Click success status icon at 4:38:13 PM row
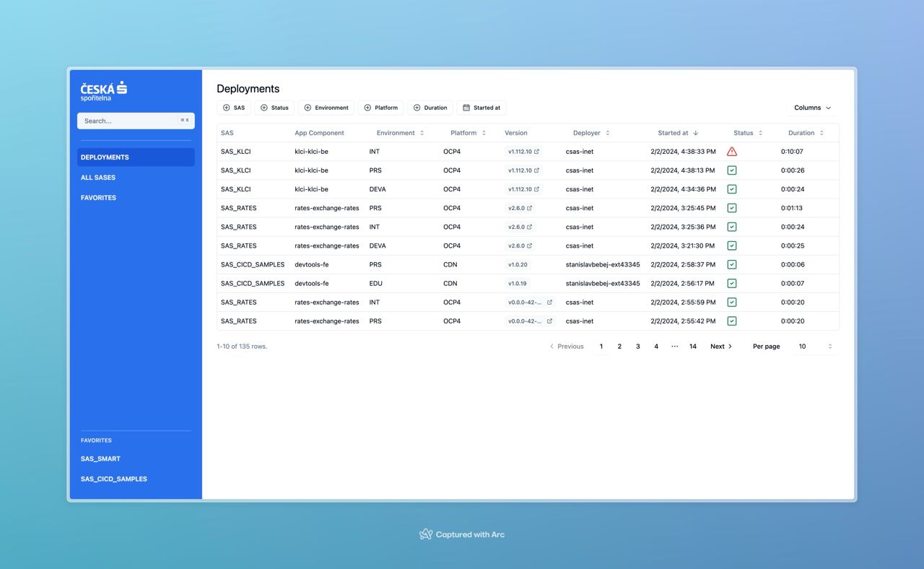 tap(732, 170)
